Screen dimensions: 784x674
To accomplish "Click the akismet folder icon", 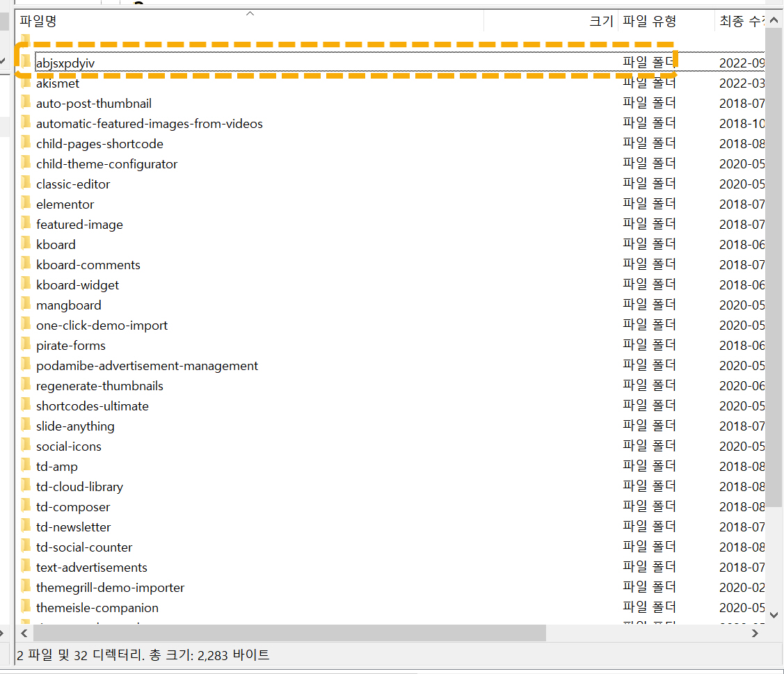I will pyautogui.click(x=26, y=83).
